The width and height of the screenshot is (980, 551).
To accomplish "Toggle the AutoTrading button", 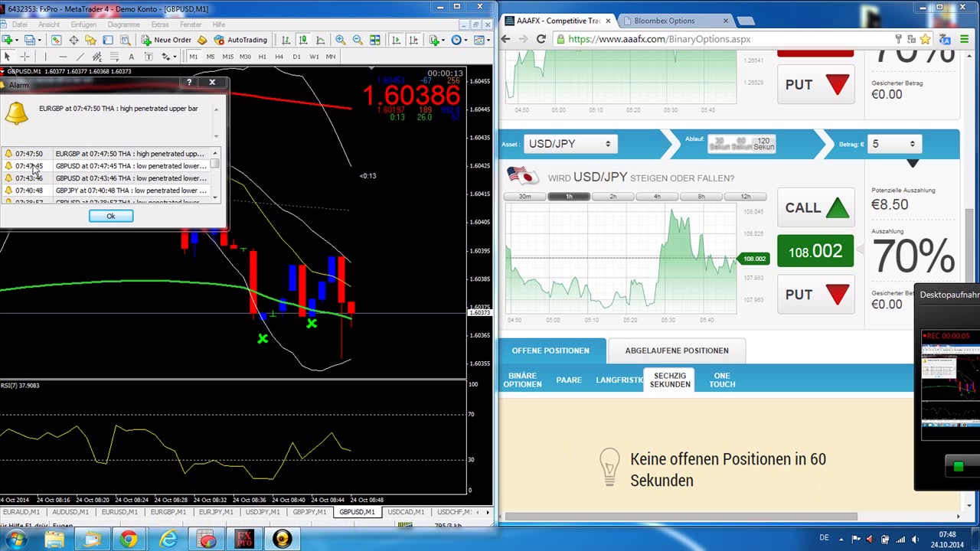I will click(x=240, y=40).
